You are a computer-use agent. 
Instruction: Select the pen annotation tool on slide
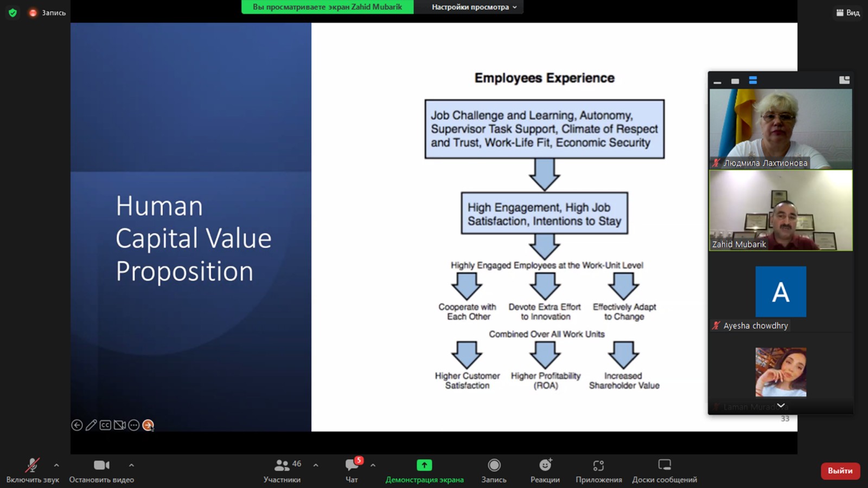point(91,425)
